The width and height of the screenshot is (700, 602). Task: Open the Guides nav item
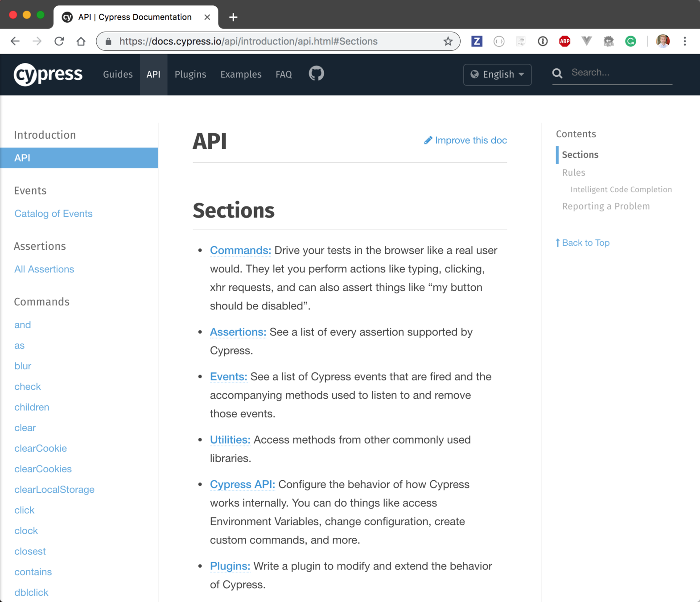coord(118,74)
